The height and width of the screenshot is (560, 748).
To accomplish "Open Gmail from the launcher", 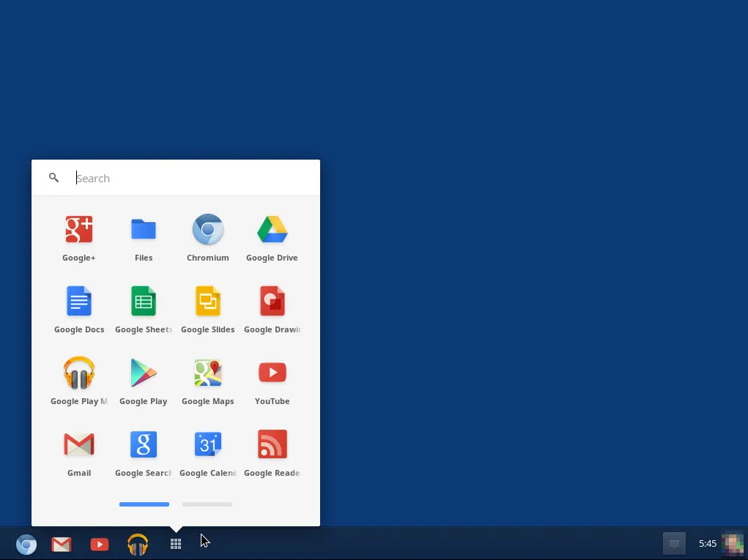I will tap(79, 444).
